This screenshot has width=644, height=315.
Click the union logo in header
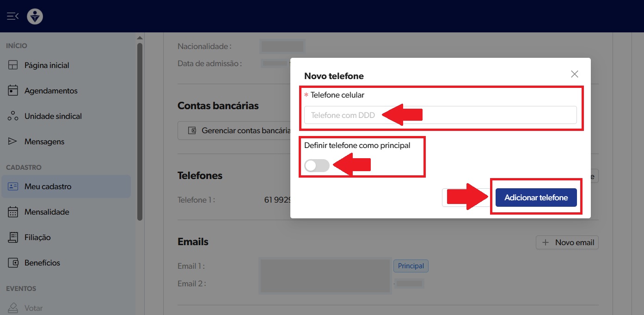(35, 16)
